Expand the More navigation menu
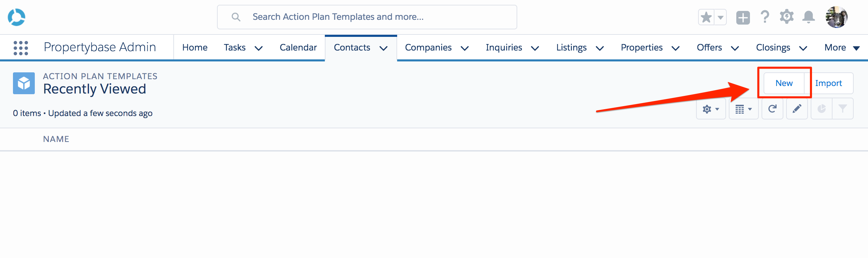The width and height of the screenshot is (868, 258). 842,47
